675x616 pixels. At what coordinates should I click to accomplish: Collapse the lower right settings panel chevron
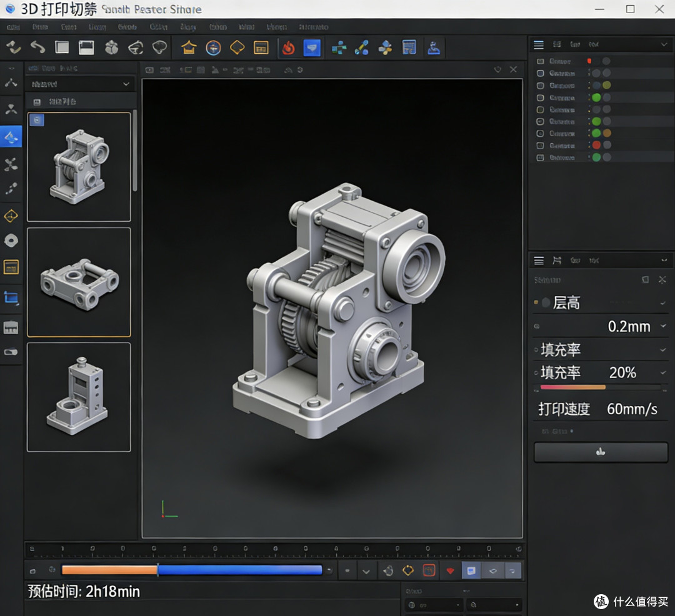click(x=664, y=261)
